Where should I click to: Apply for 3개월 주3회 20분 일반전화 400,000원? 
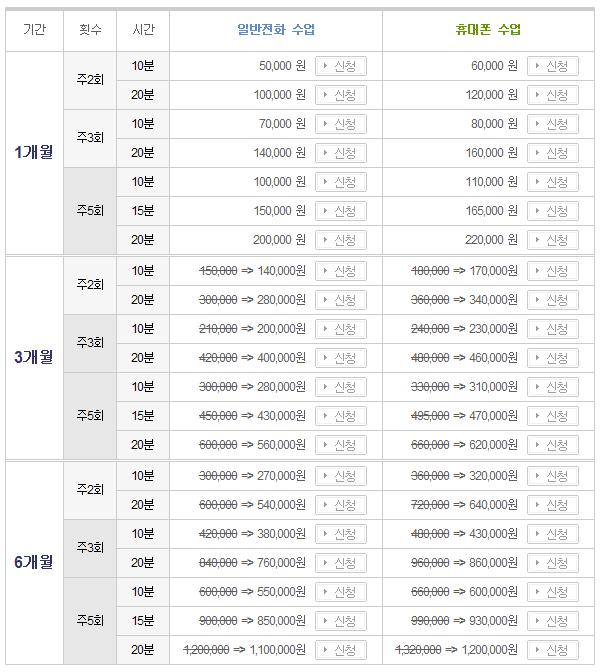click(341, 358)
